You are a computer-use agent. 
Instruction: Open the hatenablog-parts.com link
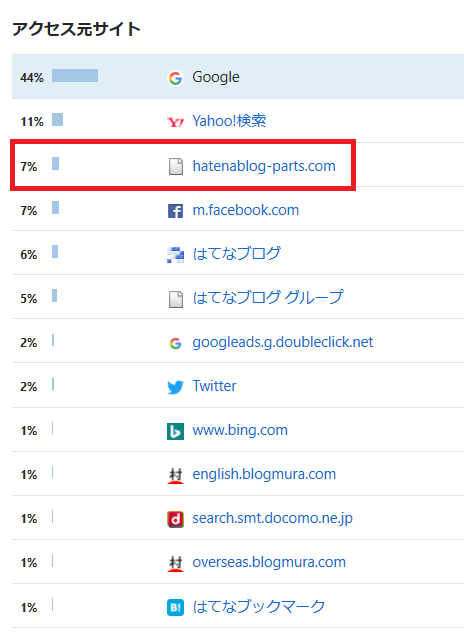[x=264, y=166]
